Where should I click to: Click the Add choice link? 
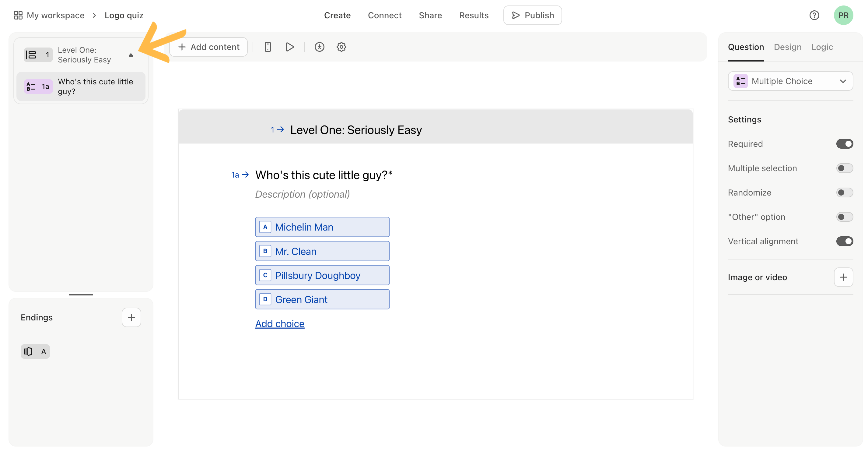(280, 323)
